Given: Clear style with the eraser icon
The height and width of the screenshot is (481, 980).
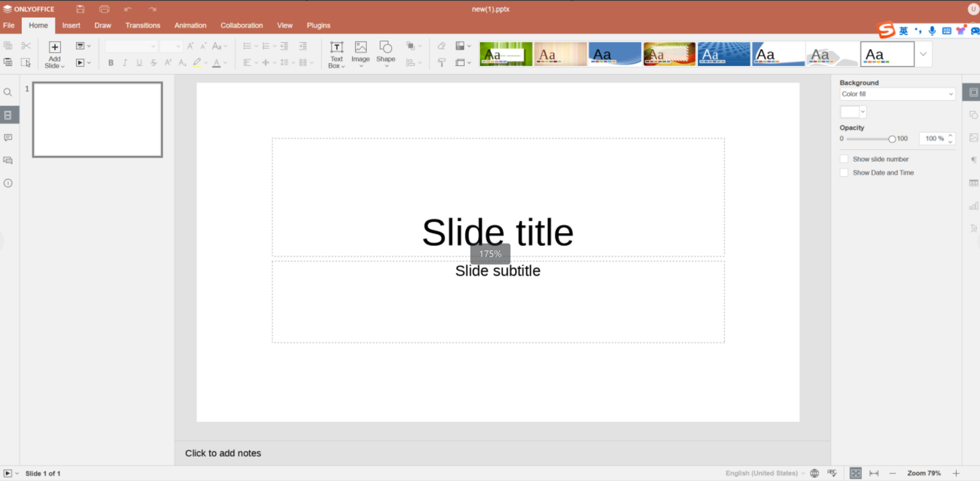Looking at the screenshot, I should [441, 46].
